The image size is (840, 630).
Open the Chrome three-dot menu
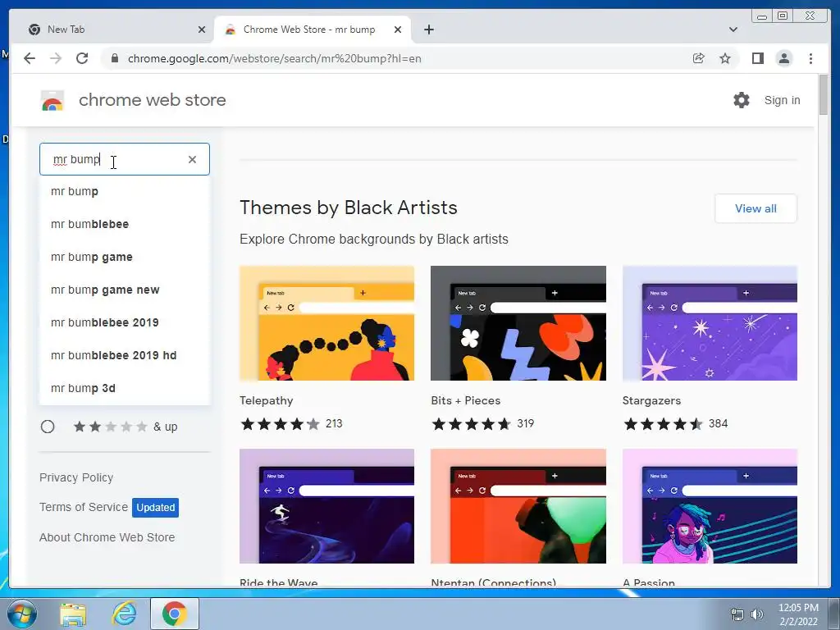coord(810,58)
